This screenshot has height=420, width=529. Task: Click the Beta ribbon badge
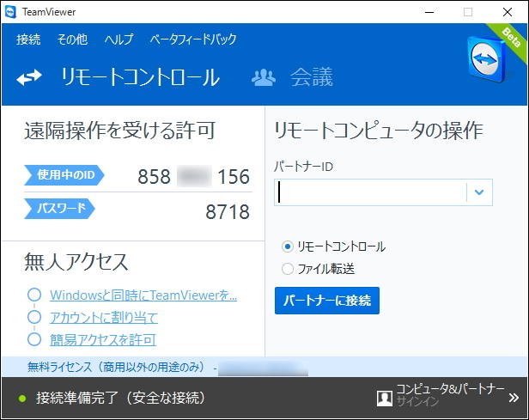tap(509, 40)
